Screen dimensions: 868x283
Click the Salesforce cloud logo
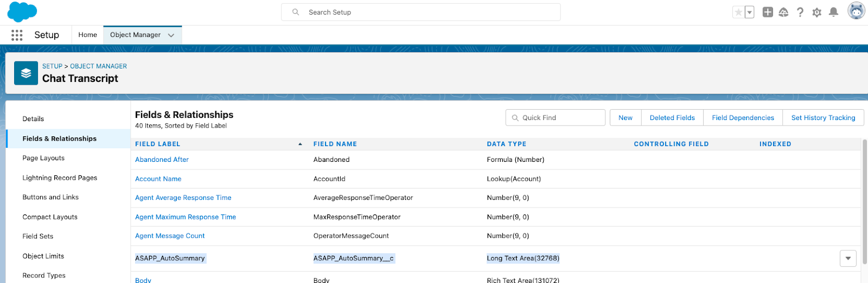22,12
